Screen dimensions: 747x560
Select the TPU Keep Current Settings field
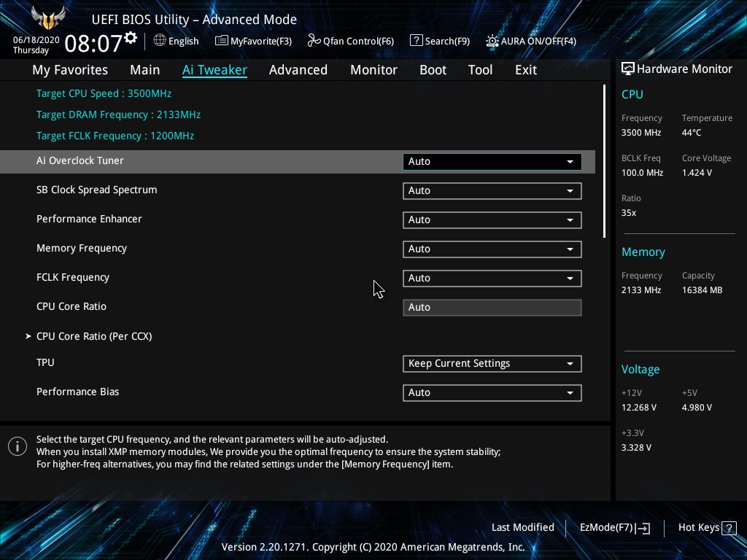click(492, 363)
